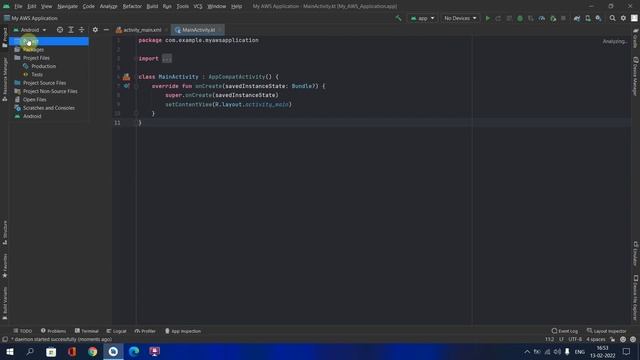The width and height of the screenshot is (640, 360).
Task: Open the Android project view dropdown
Action: pyautogui.click(x=30, y=30)
